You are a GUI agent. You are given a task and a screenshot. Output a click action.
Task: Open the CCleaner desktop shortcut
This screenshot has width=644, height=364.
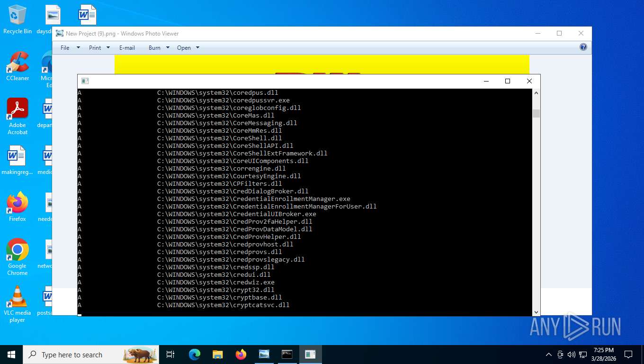pos(18,66)
